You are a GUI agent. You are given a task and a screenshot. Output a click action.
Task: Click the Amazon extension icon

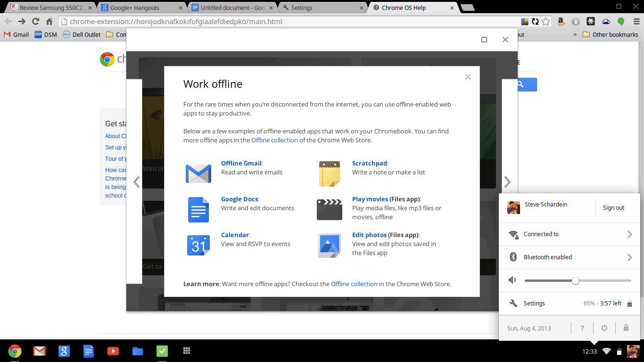click(x=561, y=21)
